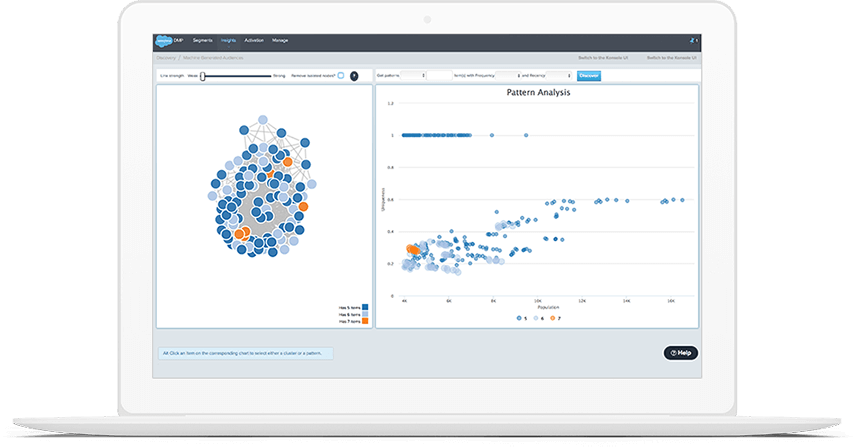The image size is (857, 447).
Task: Open the Segments menu
Action: (x=203, y=41)
